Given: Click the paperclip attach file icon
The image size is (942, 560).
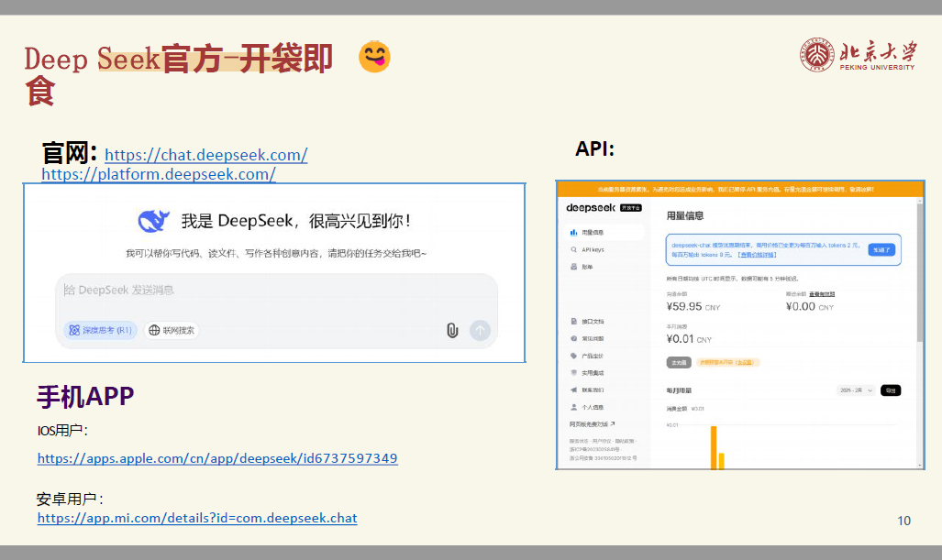Looking at the screenshot, I should (x=452, y=330).
